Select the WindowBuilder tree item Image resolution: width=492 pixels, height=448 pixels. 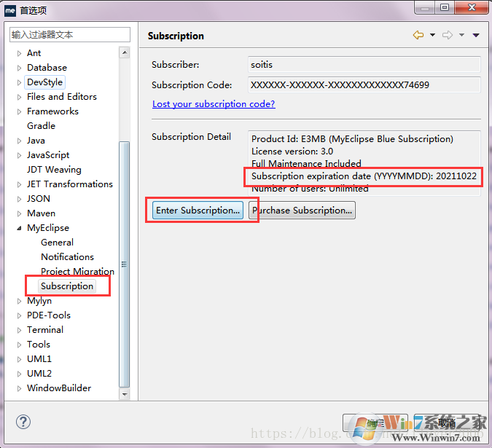(59, 388)
